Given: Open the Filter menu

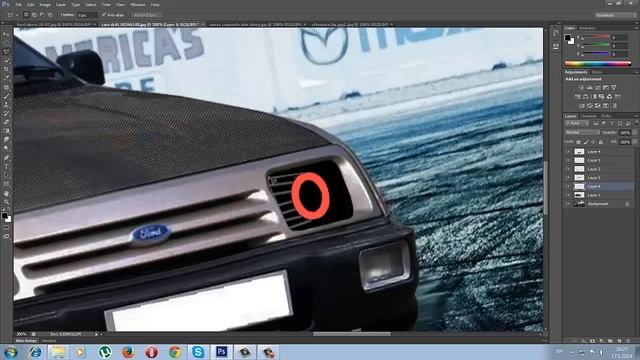Looking at the screenshot, I should point(106,4).
